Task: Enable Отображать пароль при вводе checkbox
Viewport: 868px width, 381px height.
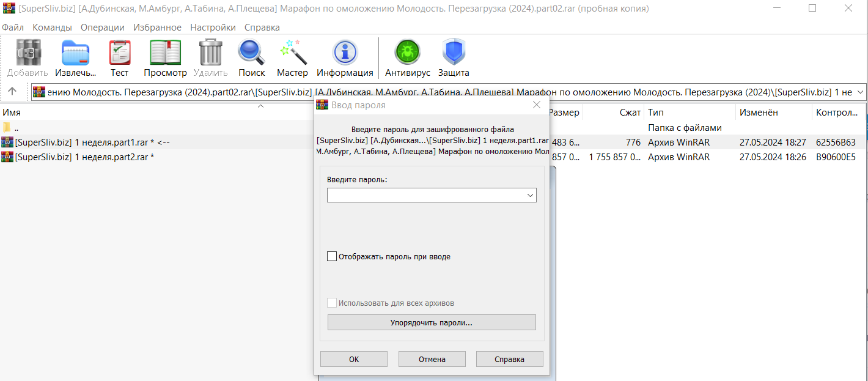Action: [x=332, y=257]
